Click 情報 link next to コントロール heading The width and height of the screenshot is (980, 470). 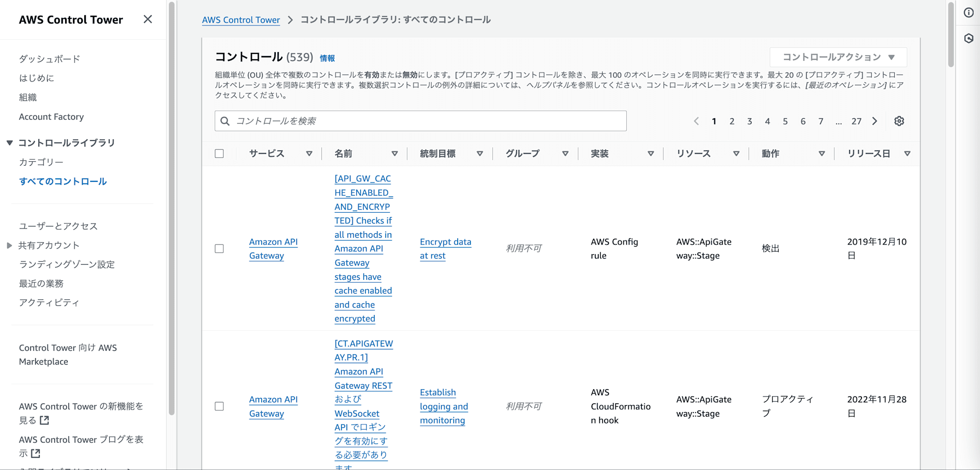(327, 58)
